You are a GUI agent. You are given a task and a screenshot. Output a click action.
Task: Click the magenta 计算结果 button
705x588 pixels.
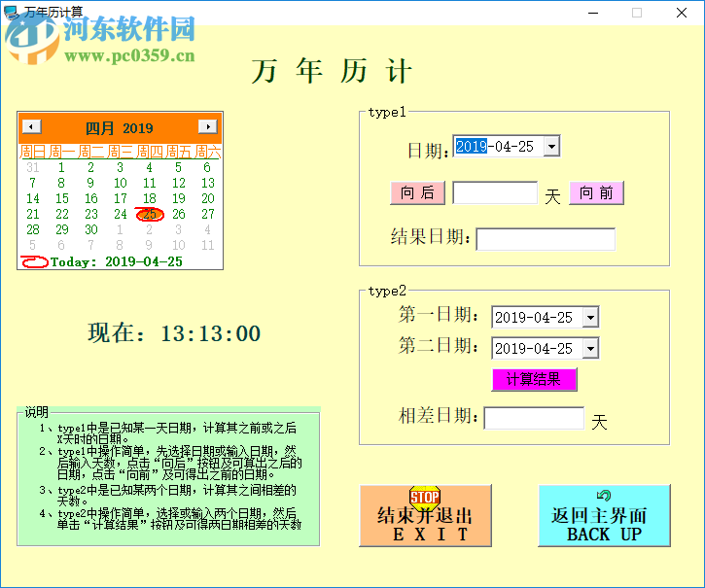(x=534, y=379)
